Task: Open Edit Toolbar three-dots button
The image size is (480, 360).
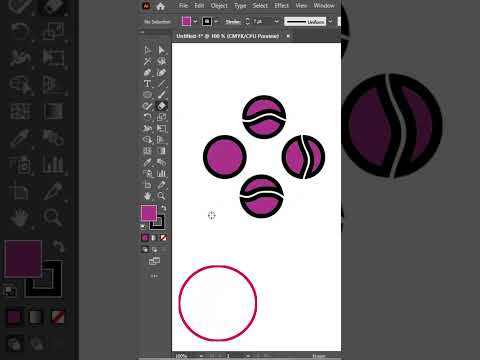Action: pyautogui.click(x=154, y=276)
